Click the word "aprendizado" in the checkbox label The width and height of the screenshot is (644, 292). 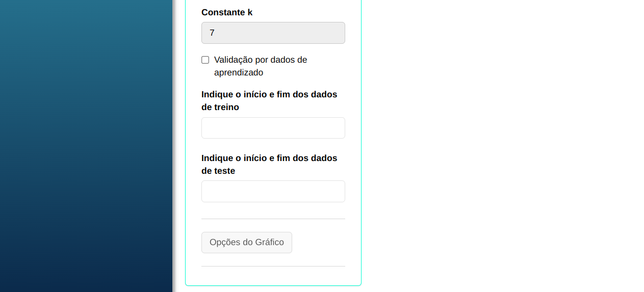(239, 73)
